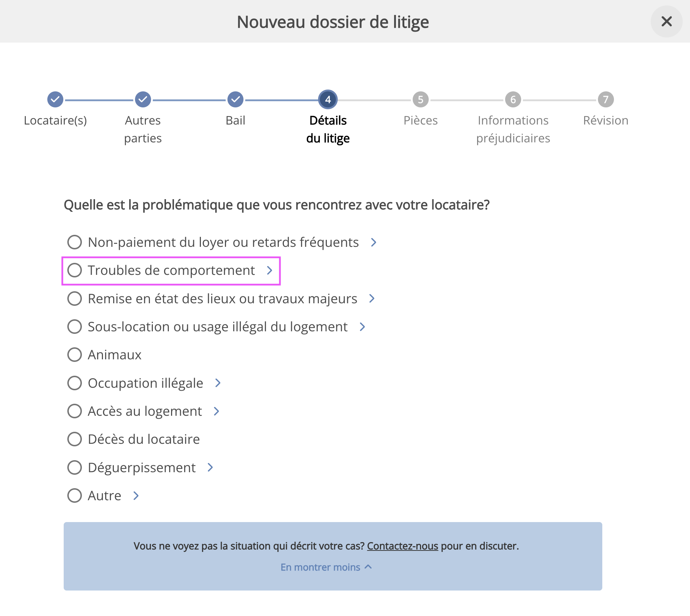Select step 6 Informations préjudiciaires circle
The width and height of the screenshot is (690, 616).
pyautogui.click(x=513, y=99)
